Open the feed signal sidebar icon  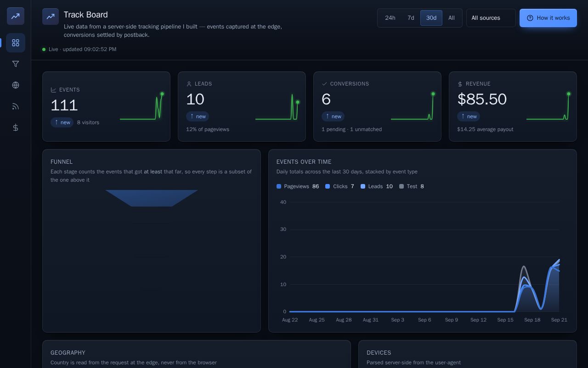tap(16, 106)
